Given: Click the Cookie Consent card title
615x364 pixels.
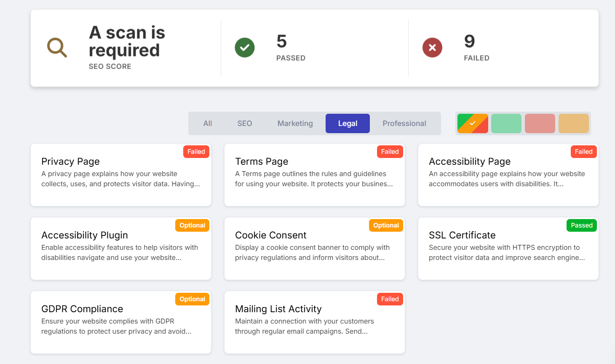Looking at the screenshot, I should pyautogui.click(x=271, y=235).
